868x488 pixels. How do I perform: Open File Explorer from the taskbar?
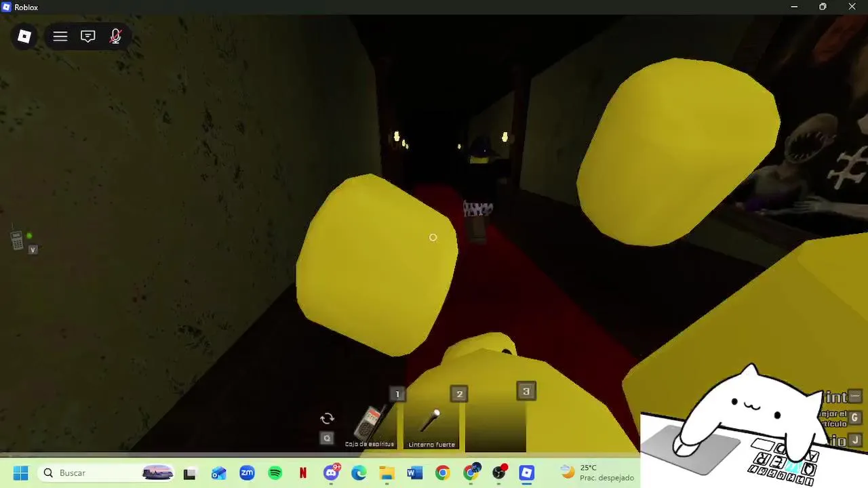[387, 473]
